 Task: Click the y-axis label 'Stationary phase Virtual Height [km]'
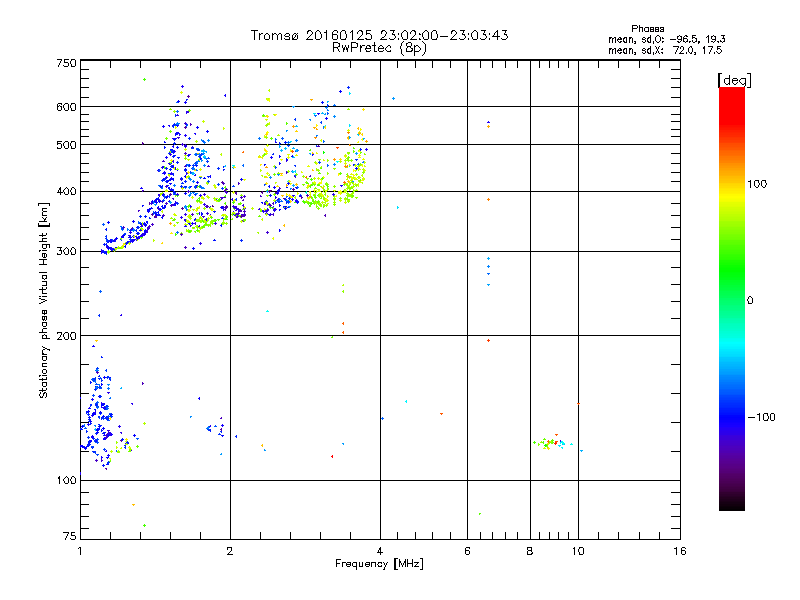point(43,300)
